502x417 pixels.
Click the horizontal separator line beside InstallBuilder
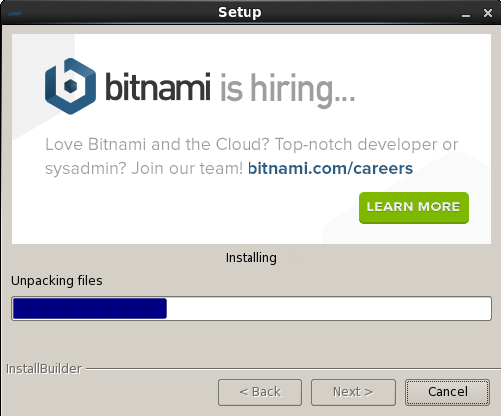pos(293,369)
